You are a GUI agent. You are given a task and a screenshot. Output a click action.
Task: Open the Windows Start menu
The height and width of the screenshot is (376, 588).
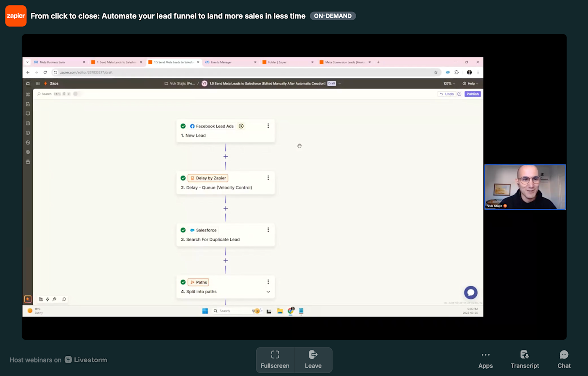click(x=205, y=311)
